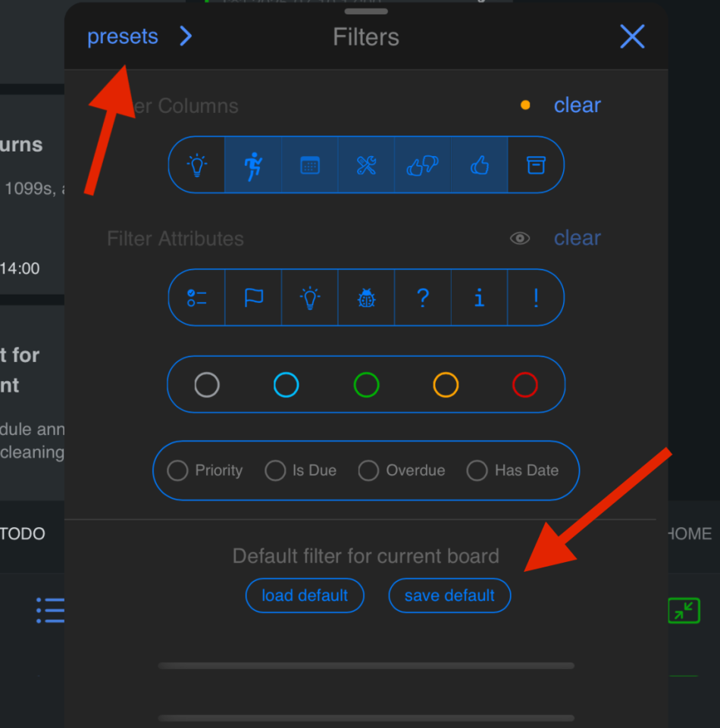Close the Filters panel
720x728 pixels.
[632, 36]
